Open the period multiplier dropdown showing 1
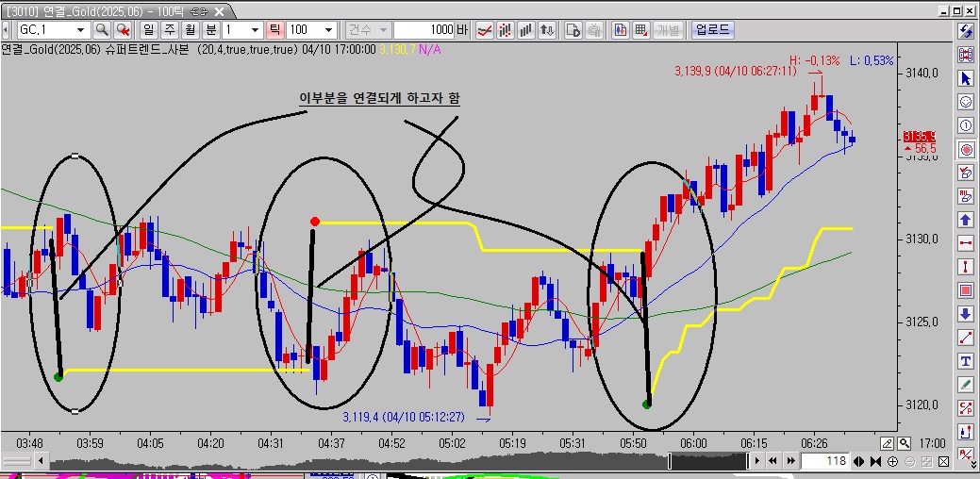This screenshot has height=479, width=980. click(255, 29)
